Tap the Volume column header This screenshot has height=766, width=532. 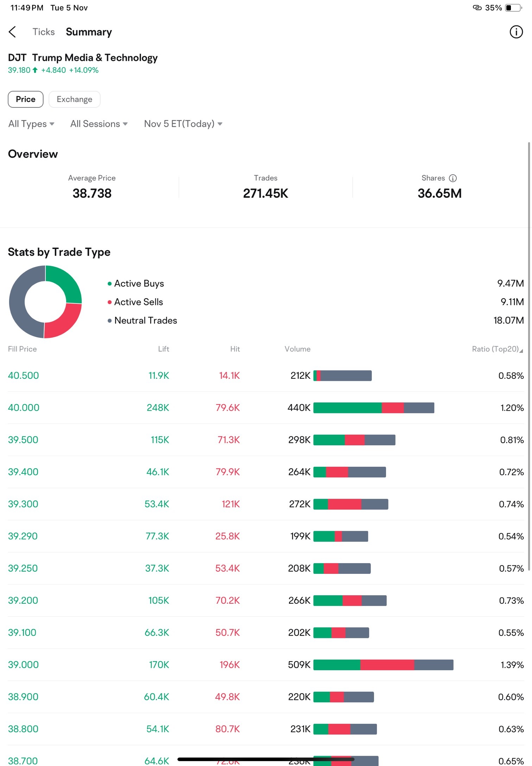pyautogui.click(x=297, y=349)
